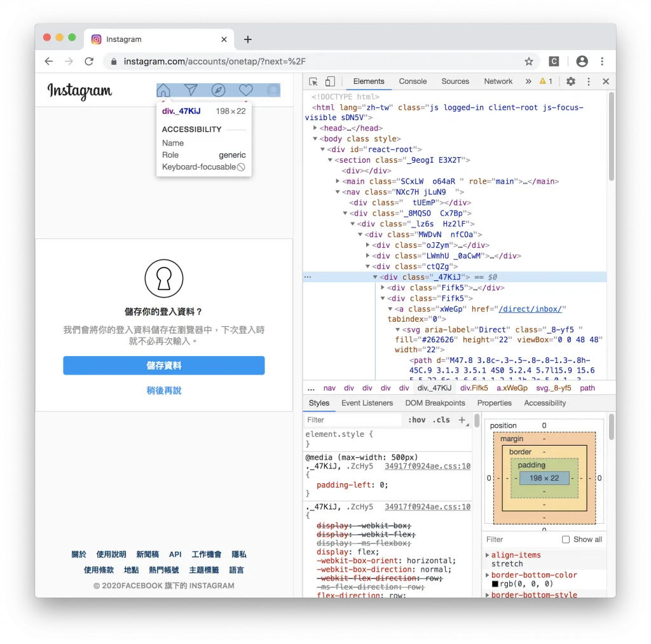The height and width of the screenshot is (644, 651).
Task: Toggle the device toolbar icon
Action: tap(330, 81)
